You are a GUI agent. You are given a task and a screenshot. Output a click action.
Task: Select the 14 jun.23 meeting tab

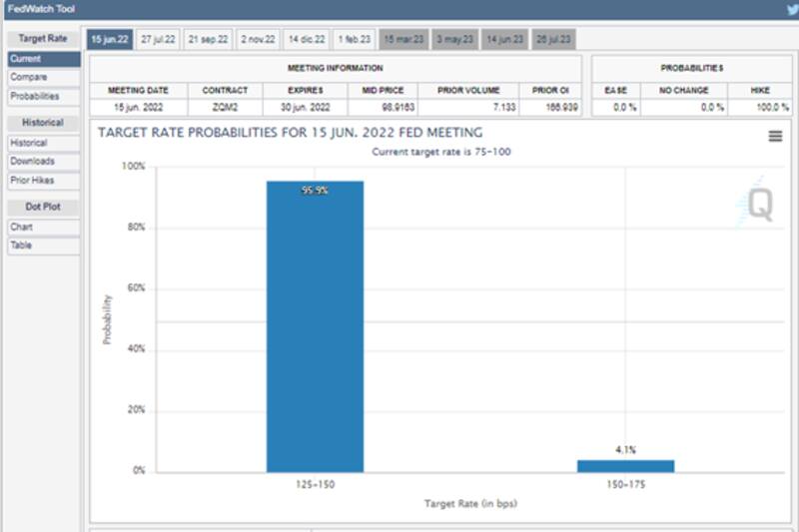(505, 39)
